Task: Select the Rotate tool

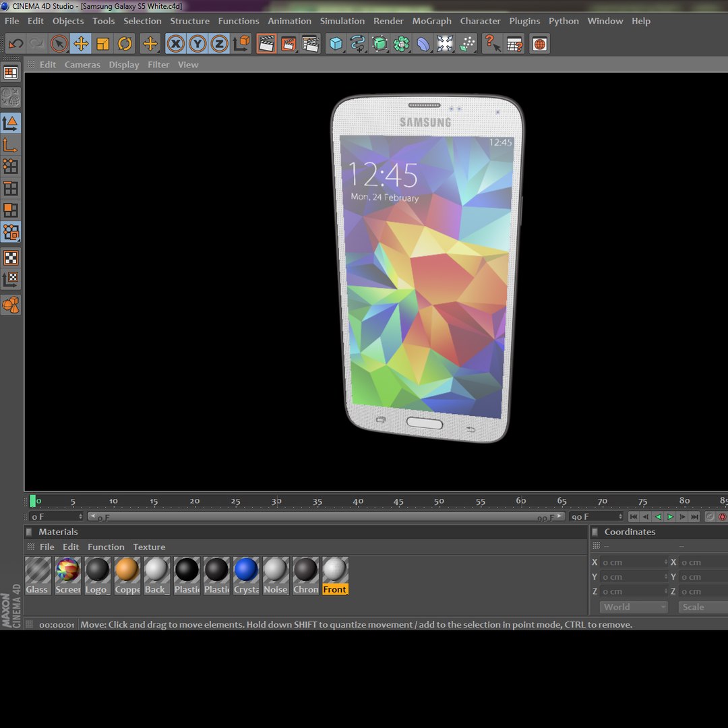Action: pyautogui.click(x=125, y=44)
